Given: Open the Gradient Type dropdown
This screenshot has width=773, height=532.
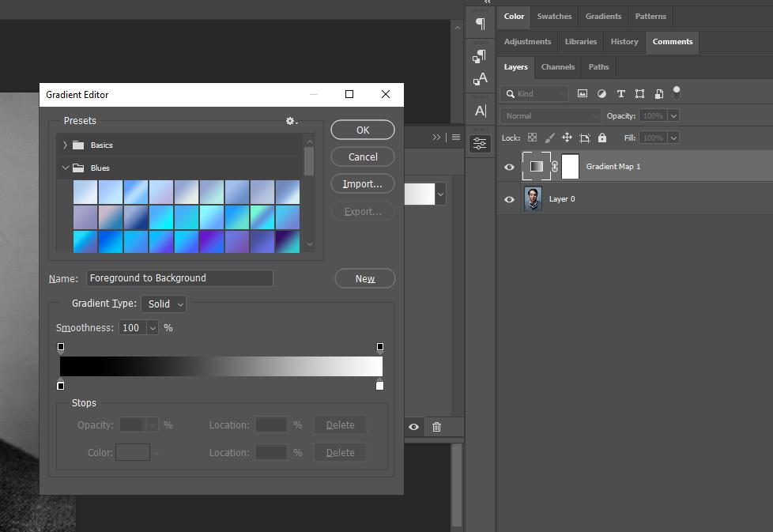Looking at the screenshot, I should coord(163,304).
